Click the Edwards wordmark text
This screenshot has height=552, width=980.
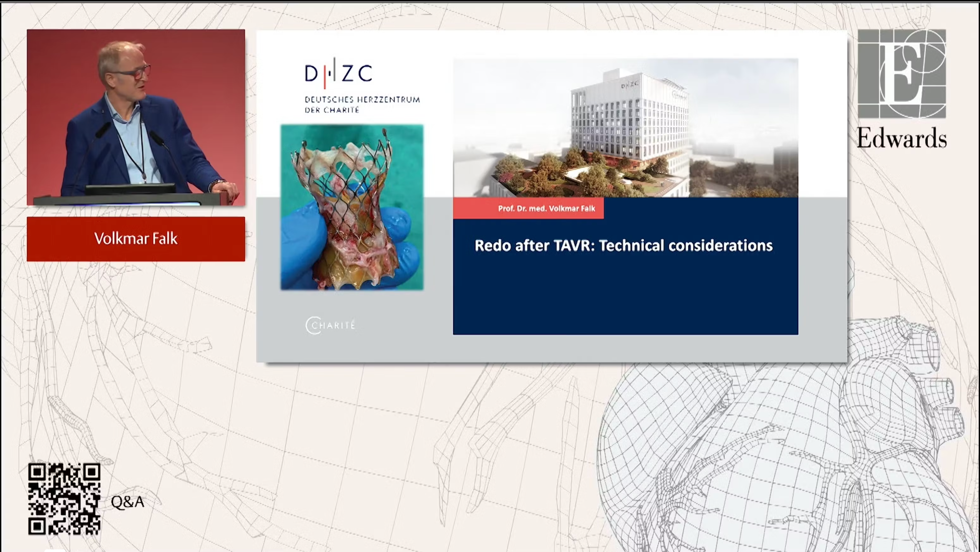pos(902,138)
